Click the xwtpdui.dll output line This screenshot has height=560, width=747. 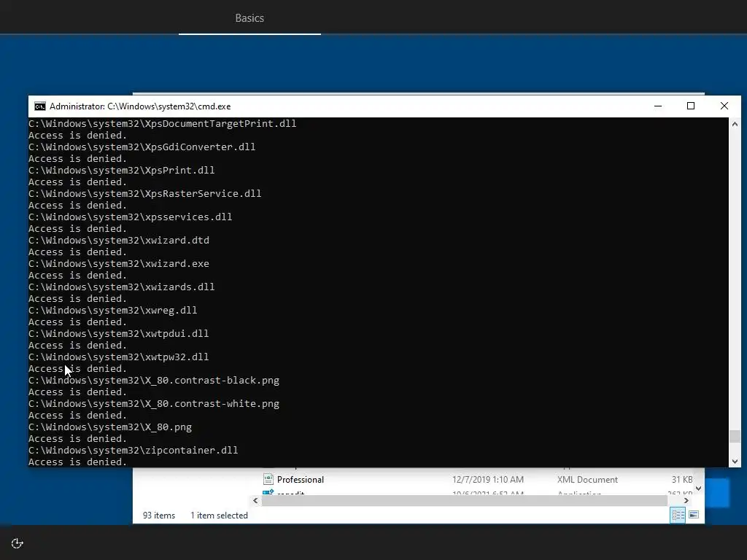click(119, 334)
